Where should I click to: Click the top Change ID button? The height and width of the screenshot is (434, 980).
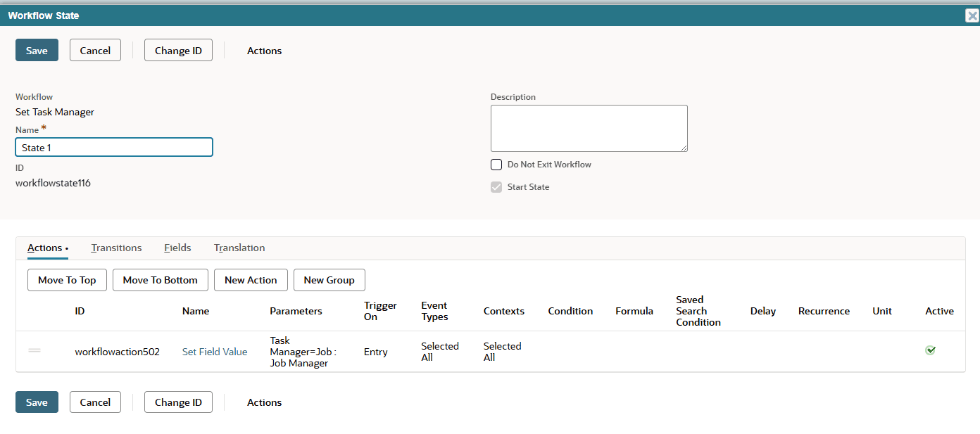[178, 51]
